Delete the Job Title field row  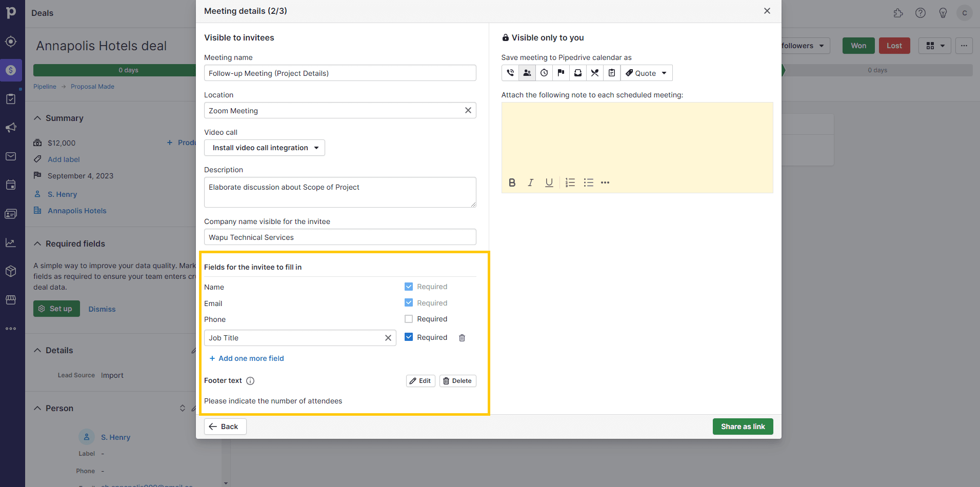[462, 338]
